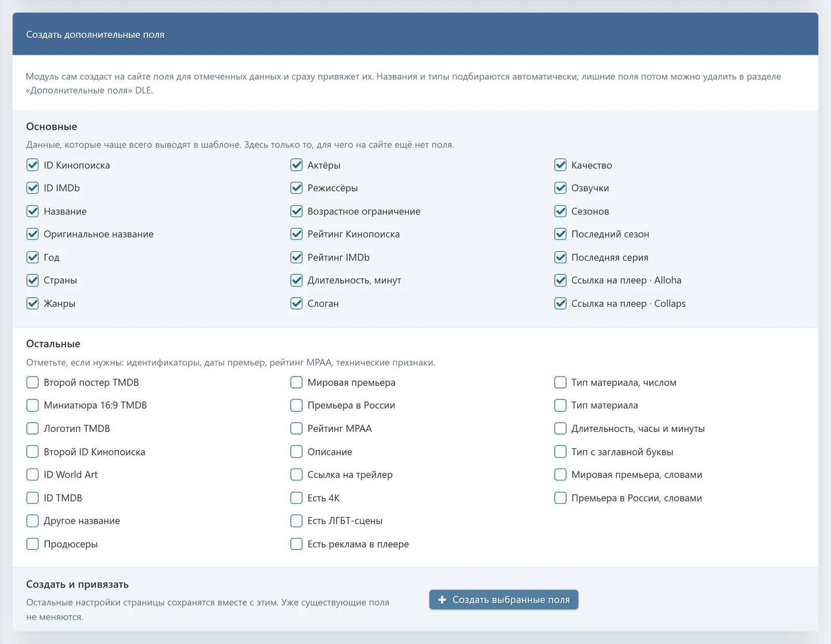Check Премьера в России checkbox
Screen dimensions: 831x644
297,406
